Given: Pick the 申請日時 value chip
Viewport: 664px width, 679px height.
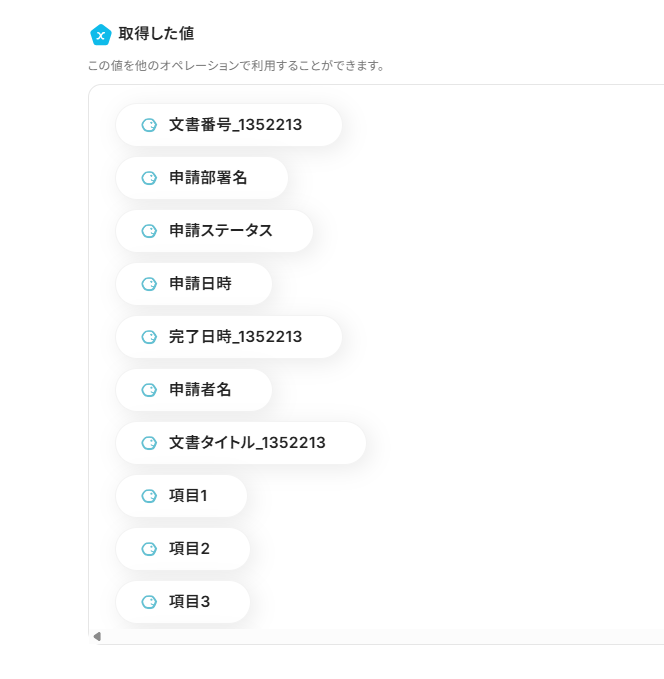Looking at the screenshot, I should tap(200, 284).
